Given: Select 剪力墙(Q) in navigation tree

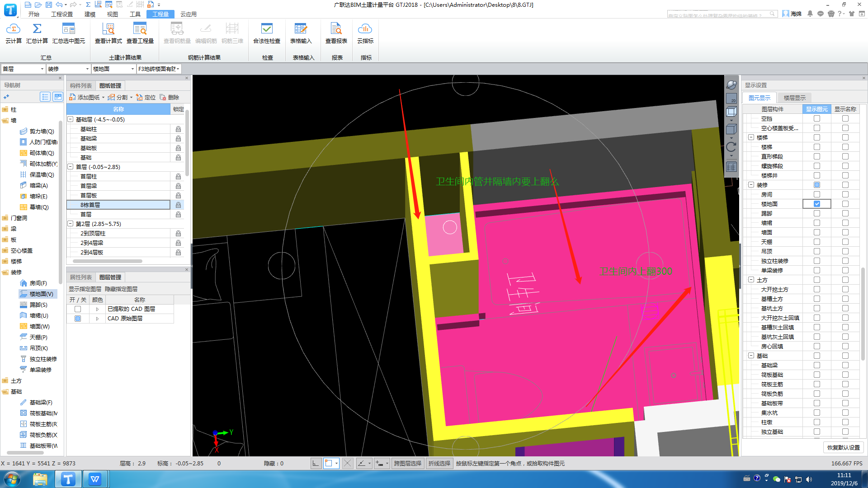Looking at the screenshot, I should click(x=38, y=131).
